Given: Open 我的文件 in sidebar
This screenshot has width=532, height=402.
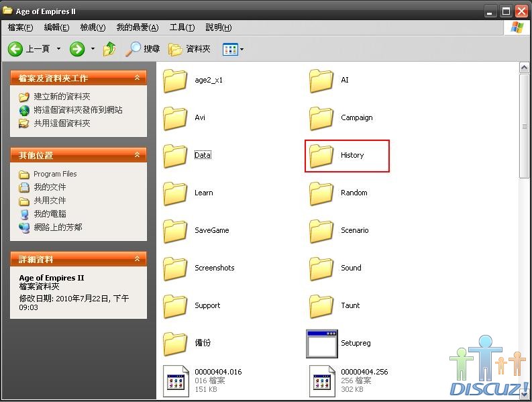Looking at the screenshot, I should pos(50,187).
